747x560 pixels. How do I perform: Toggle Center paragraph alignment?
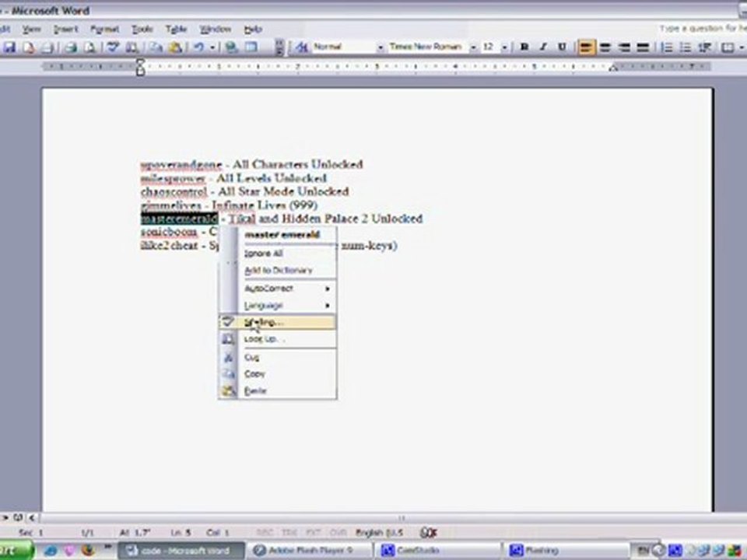pyautogui.click(x=605, y=47)
